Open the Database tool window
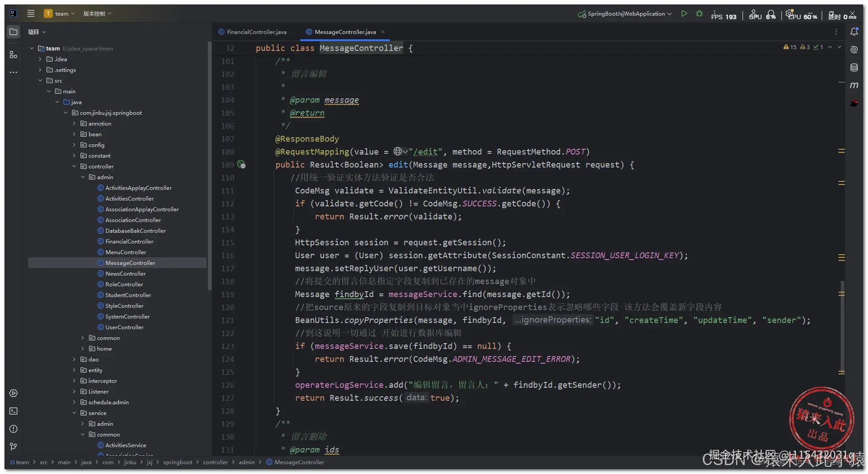 point(854,67)
